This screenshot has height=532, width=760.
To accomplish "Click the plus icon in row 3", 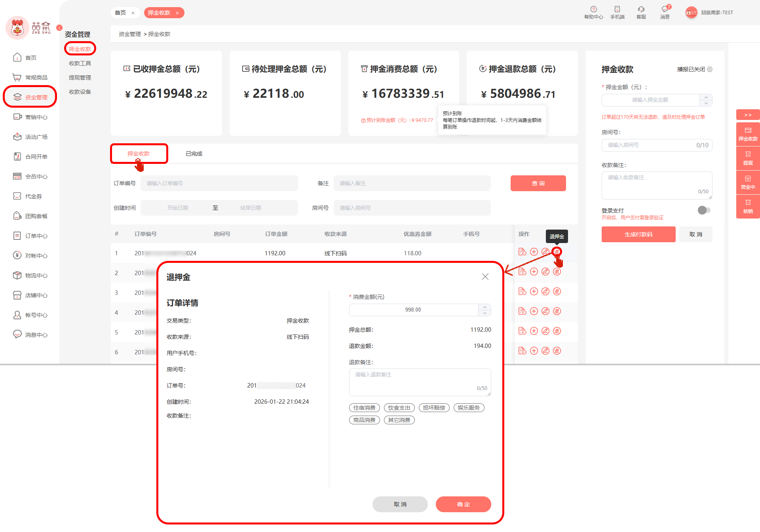I will [x=534, y=291].
